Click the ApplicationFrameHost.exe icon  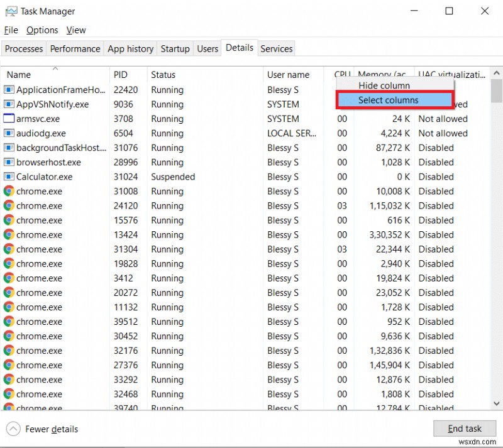pos(8,89)
